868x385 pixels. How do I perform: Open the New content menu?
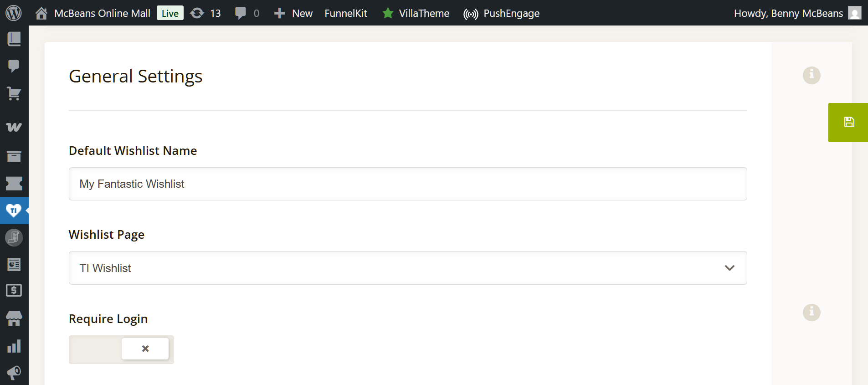tap(293, 13)
